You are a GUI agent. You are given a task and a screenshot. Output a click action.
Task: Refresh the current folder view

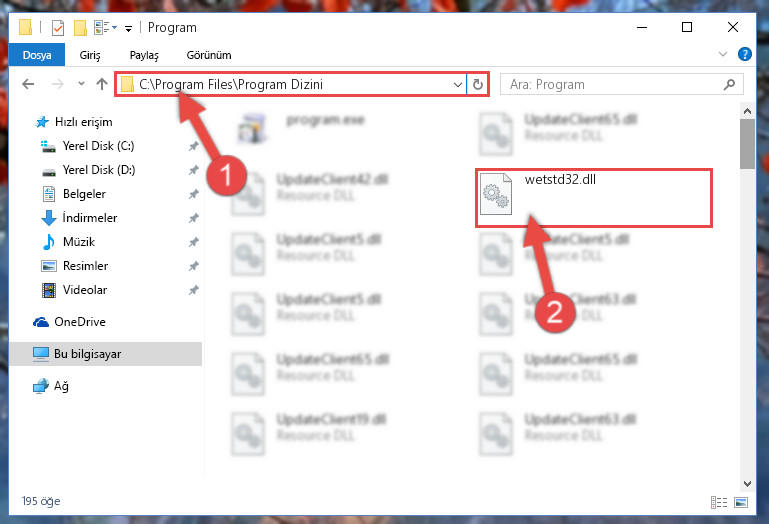tap(477, 84)
